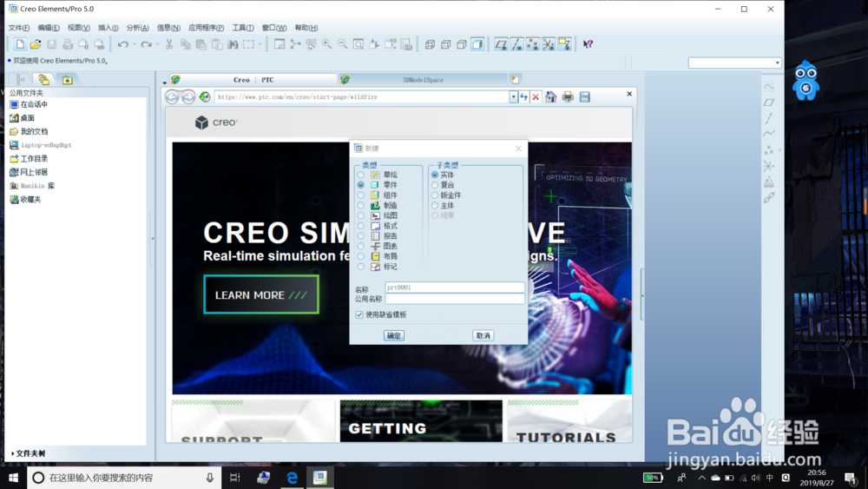The width and height of the screenshot is (868, 489).
Task: Select the Wireframe display mode icon
Action: pyautogui.click(x=431, y=44)
